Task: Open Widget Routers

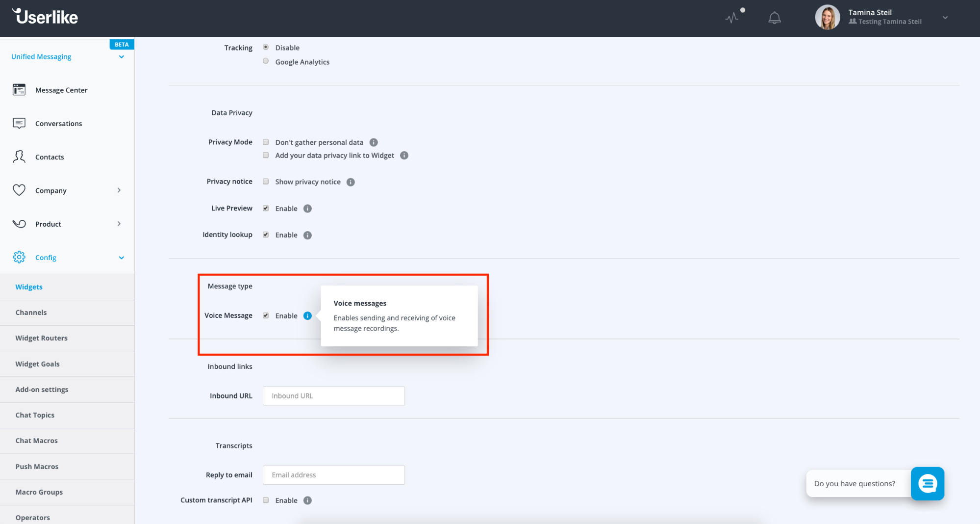Action: pos(67,338)
